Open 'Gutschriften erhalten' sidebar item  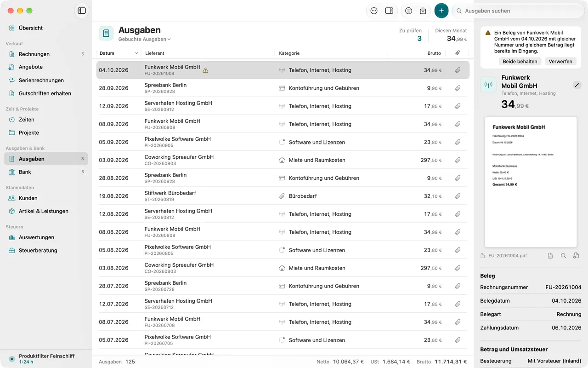pyautogui.click(x=46, y=93)
